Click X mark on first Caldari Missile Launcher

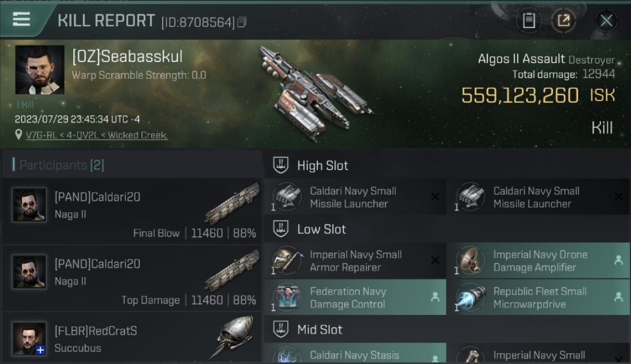(x=435, y=197)
